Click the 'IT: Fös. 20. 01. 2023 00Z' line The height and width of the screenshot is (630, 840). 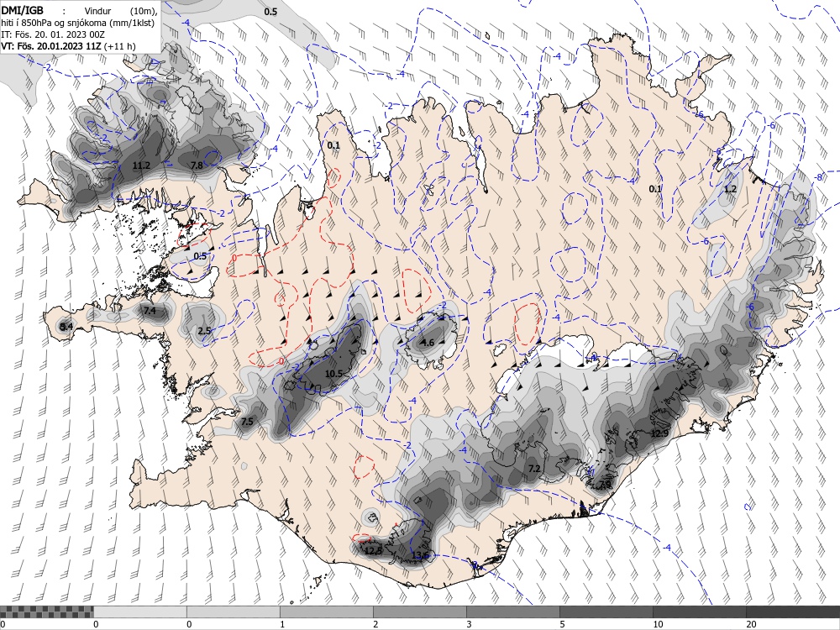[53, 34]
